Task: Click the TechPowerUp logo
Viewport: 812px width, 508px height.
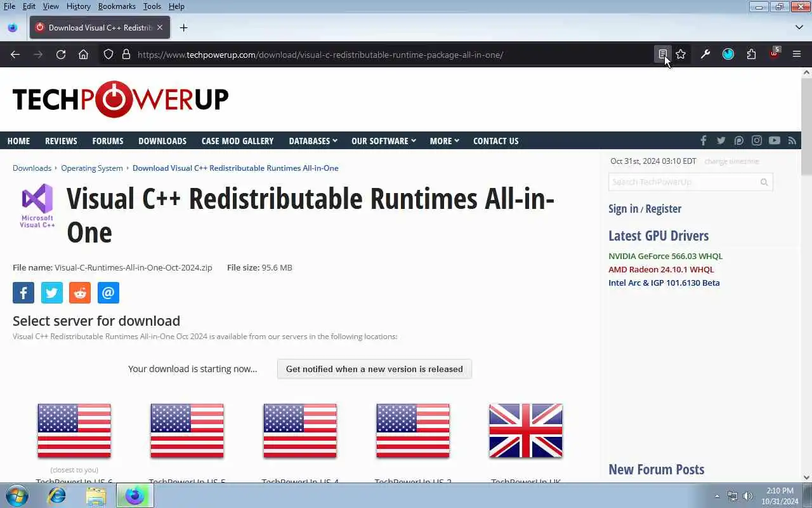Action: pos(121,99)
